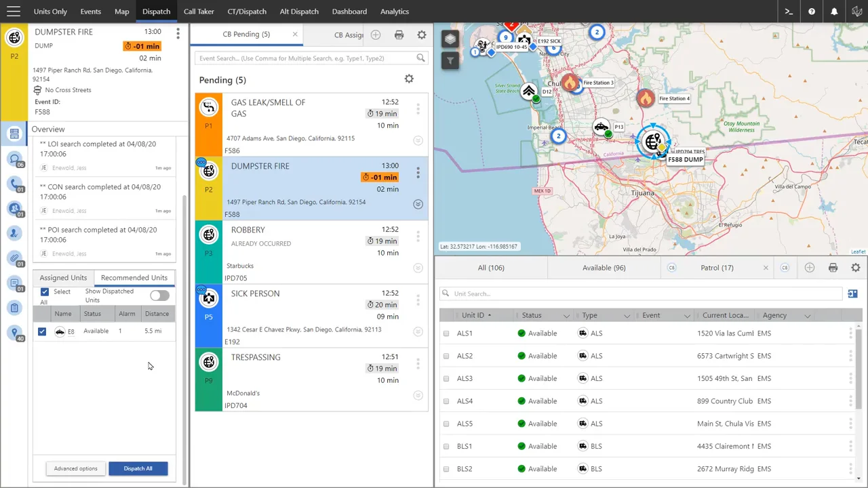868x488 pixels.
Task: Check the ALS1 unit row checkbox
Action: click(x=446, y=333)
